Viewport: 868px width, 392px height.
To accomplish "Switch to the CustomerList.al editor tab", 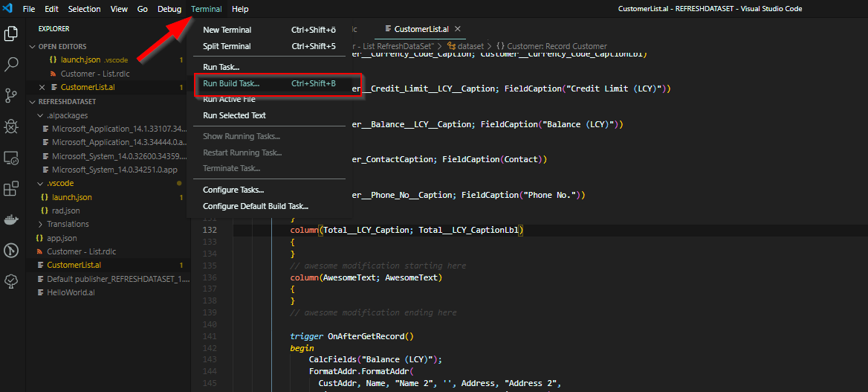I will [421, 29].
